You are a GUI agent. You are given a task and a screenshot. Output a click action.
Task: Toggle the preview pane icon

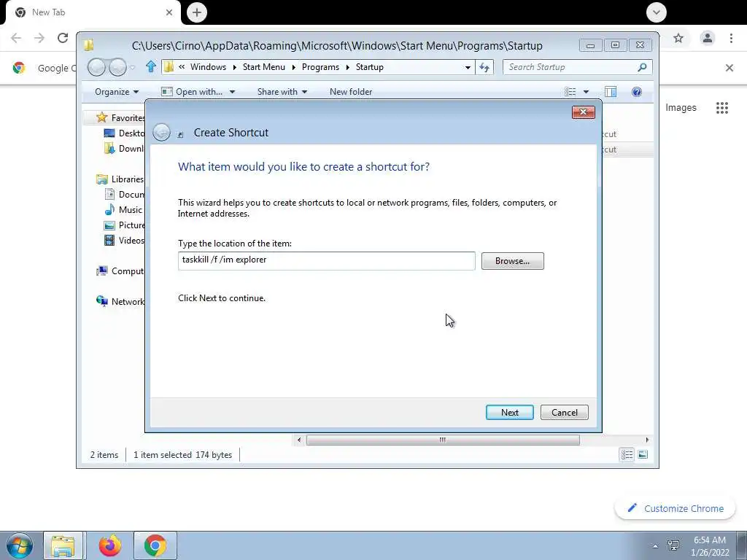pos(611,92)
